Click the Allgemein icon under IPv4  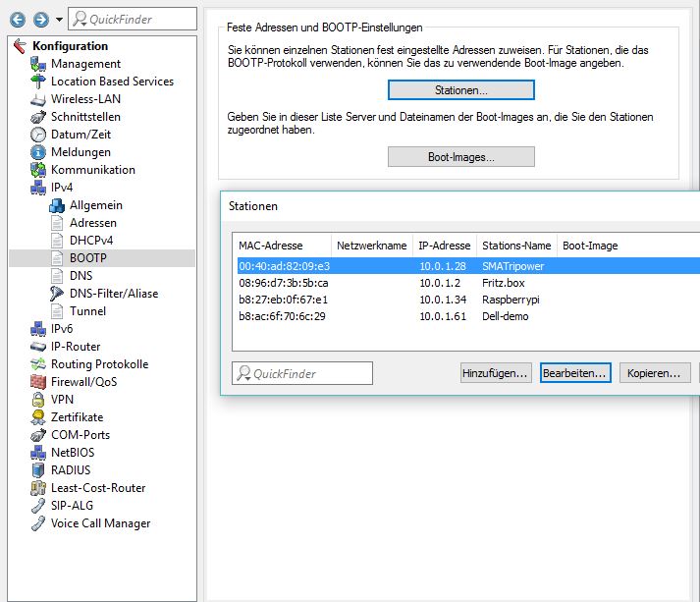click(57, 205)
